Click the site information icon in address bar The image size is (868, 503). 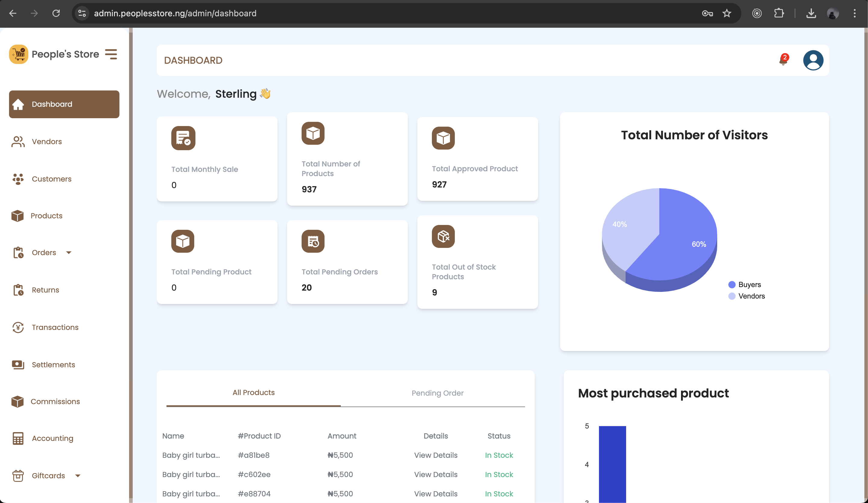click(x=82, y=14)
